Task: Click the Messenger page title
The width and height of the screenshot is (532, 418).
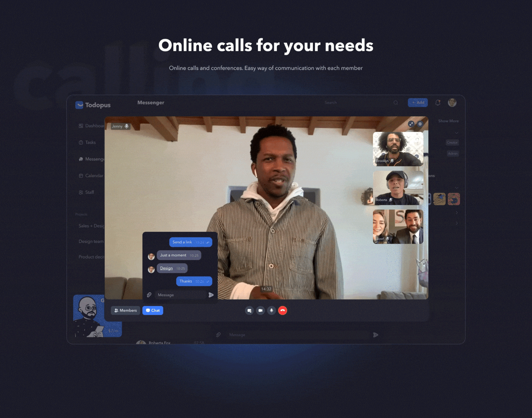Action: click(151, 103)
